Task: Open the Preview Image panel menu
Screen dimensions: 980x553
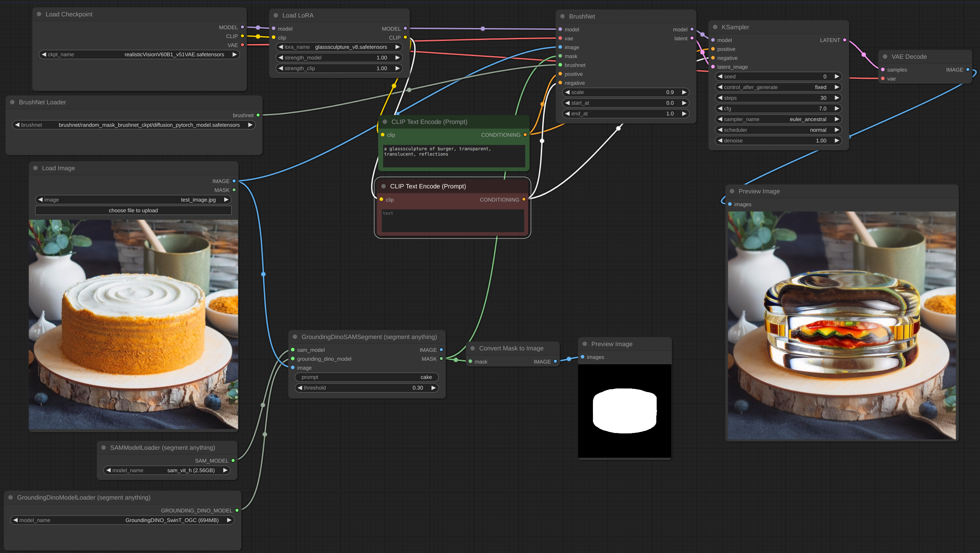Action: (x=732, y=191)
